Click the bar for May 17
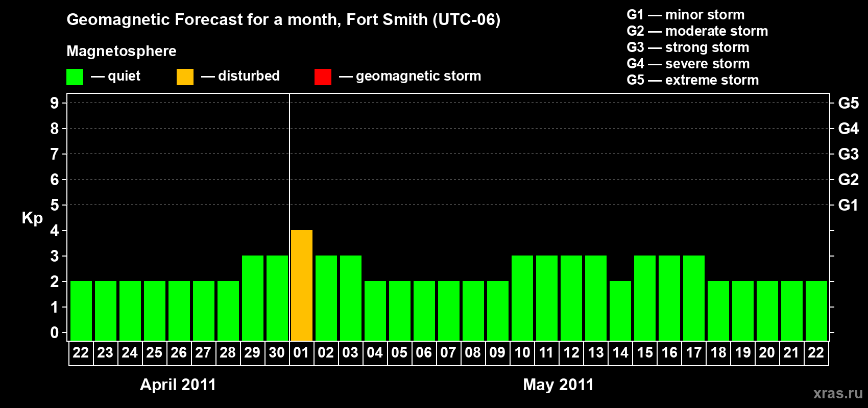Viewport: 868px width, 408px height. [x=694, y=298]
